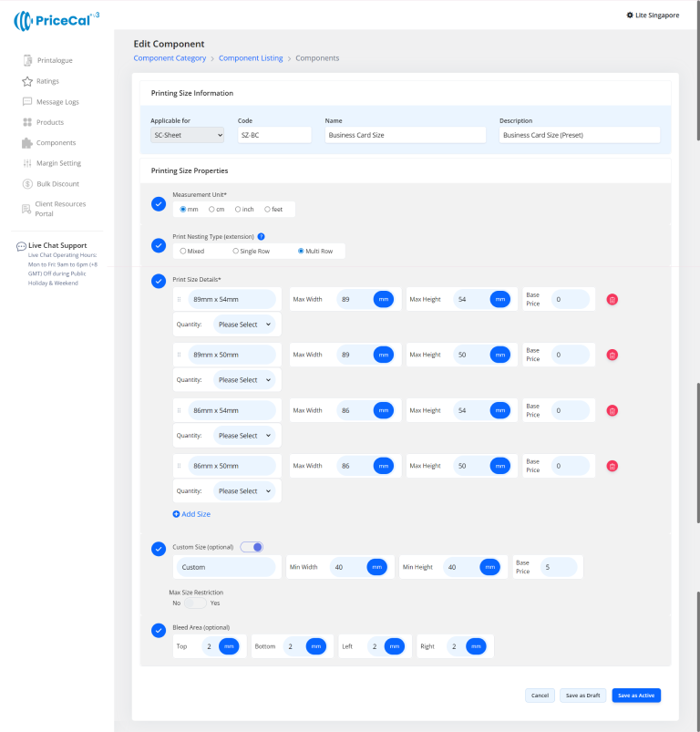The width and height of the screenshot is (700, 732).
Task: Click the Ratings star icon in sidebar
Action: tap(27, 81)
